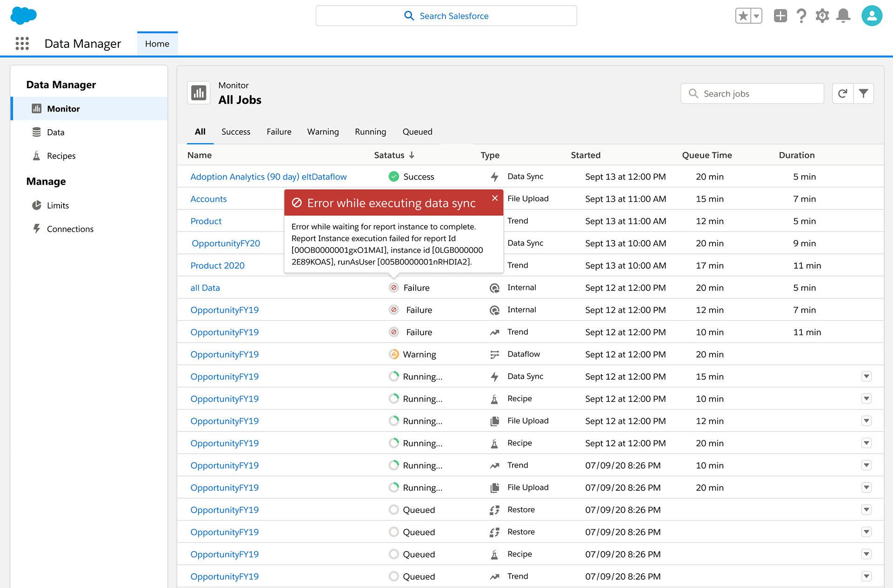Click the Name column header
The height and width of the screenshot is (588, 893).
200,155
